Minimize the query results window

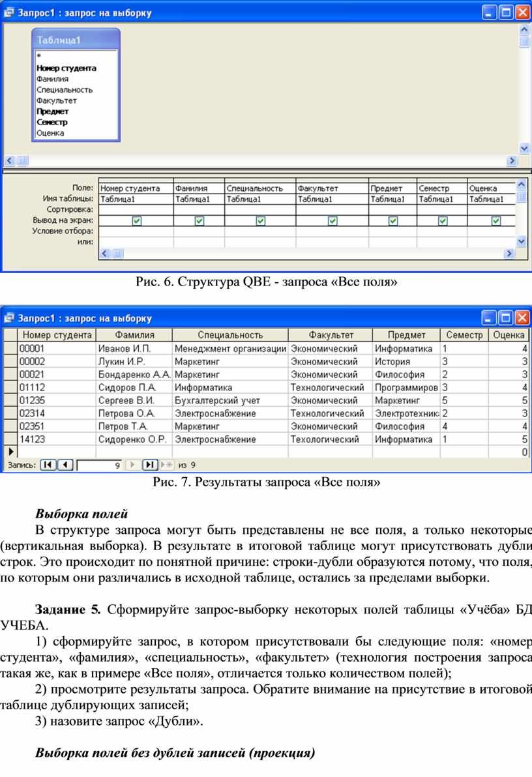(x=490, y=317)
